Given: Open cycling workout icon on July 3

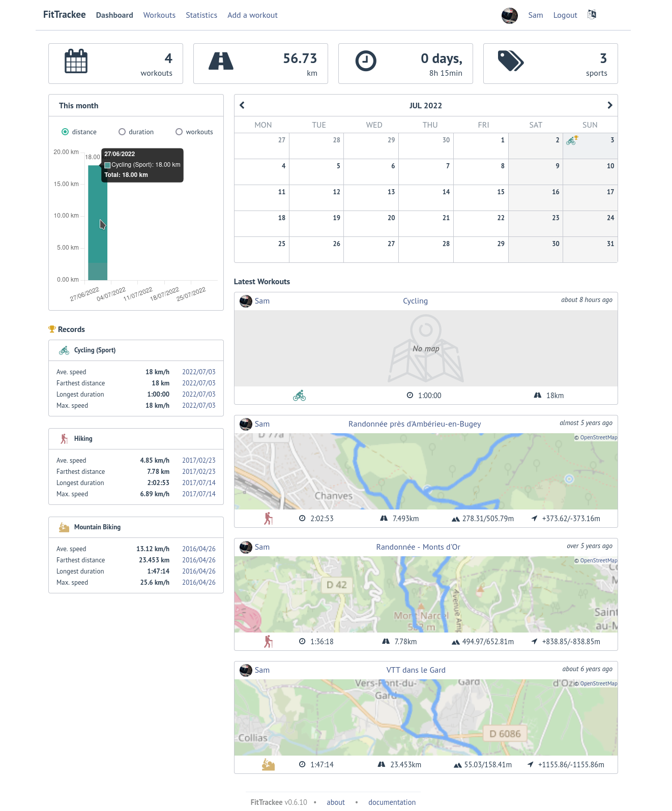Looking at the screenshot, I should pyautogui.click(x=572, y=141).
